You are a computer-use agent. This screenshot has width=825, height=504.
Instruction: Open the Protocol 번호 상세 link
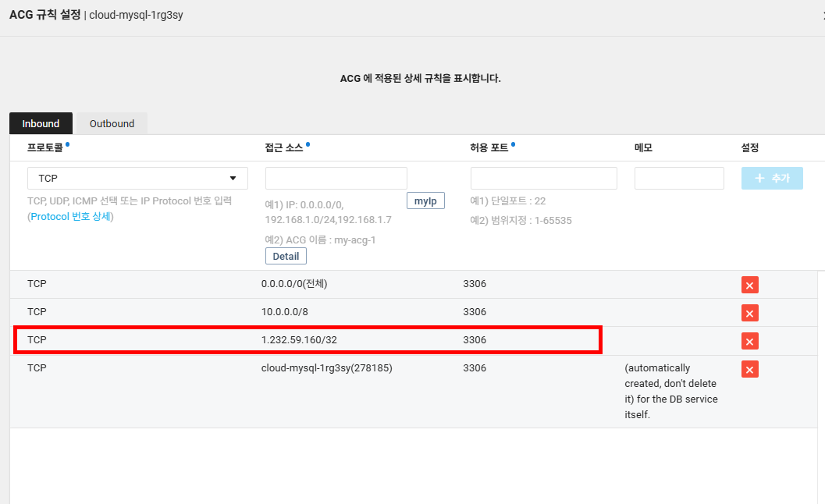pos(70,217)
